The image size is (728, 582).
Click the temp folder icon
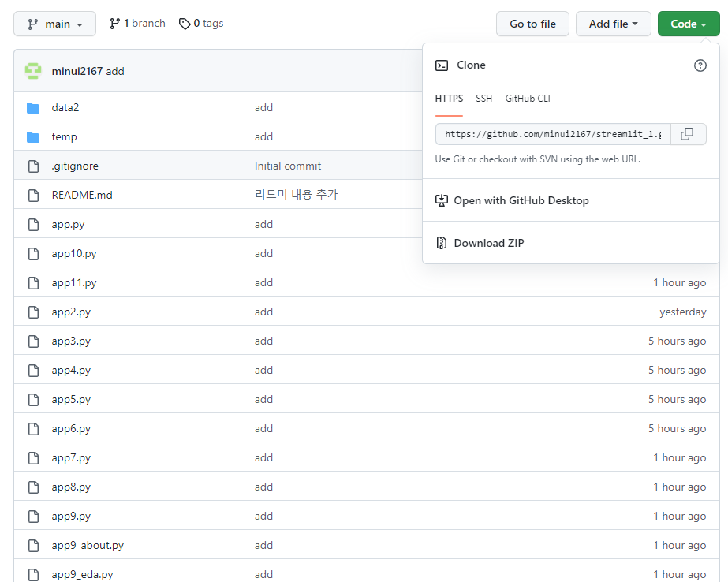click(33, 137)
